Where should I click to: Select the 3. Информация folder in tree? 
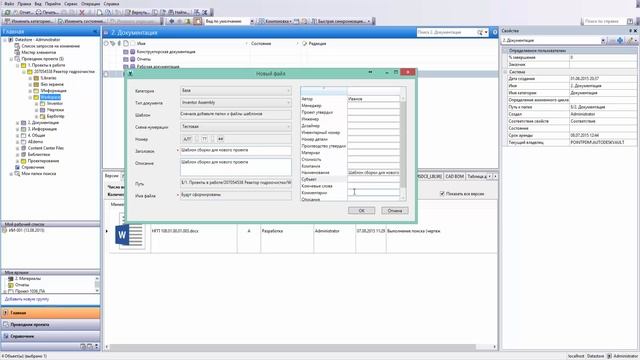42,129
